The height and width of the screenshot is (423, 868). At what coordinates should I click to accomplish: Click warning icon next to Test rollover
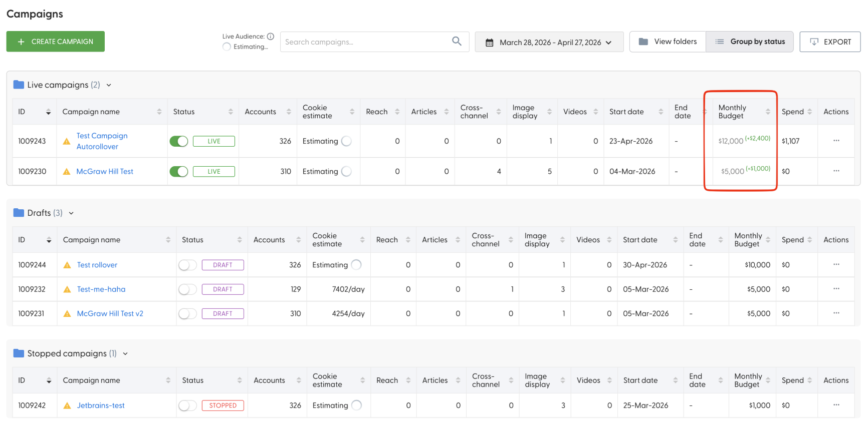tap(67, 265)
